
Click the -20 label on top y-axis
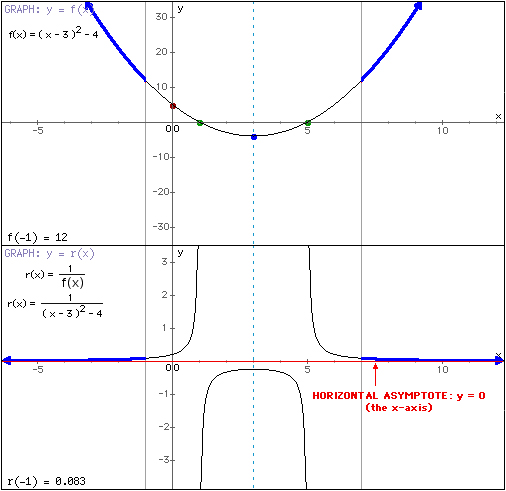point(160,192)
